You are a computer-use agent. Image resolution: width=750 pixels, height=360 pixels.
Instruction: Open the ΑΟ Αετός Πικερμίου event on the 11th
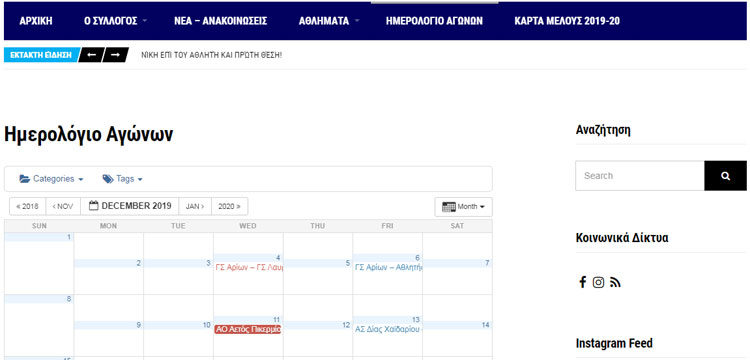248,329
